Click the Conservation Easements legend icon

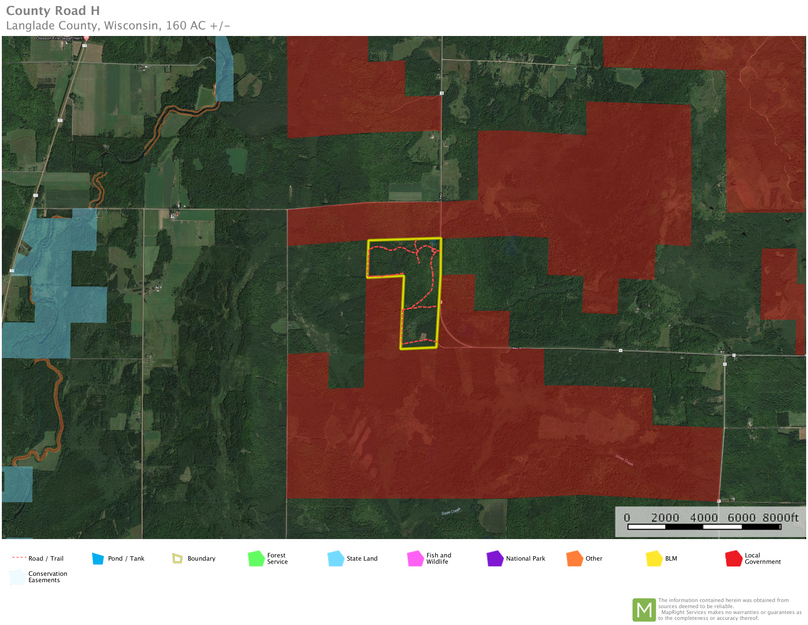tap(18, 577)
